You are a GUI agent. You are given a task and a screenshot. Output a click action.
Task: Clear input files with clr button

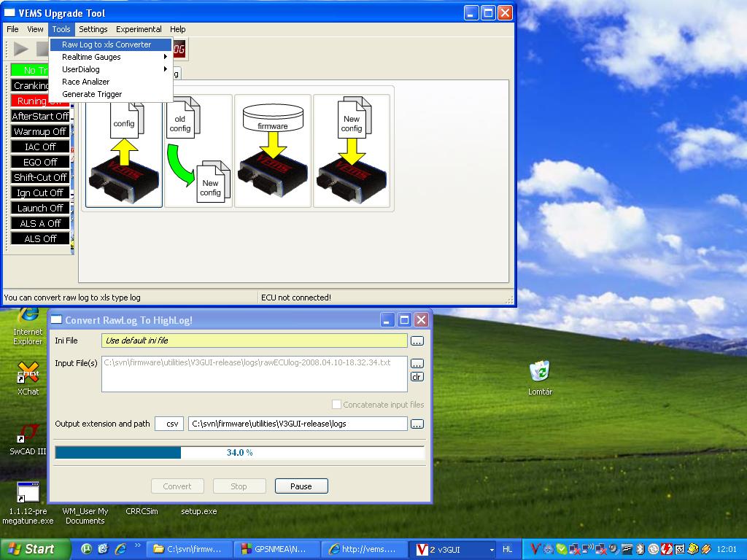(x=417, y=377)
